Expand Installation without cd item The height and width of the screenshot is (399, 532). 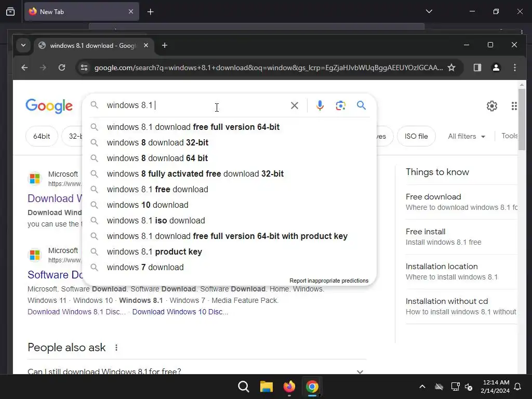(x=461, y=307)
